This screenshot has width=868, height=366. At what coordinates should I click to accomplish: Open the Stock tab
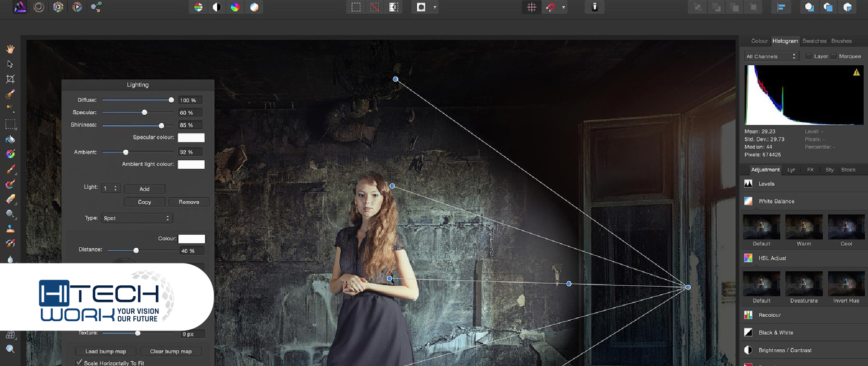(x=848, y=170)
